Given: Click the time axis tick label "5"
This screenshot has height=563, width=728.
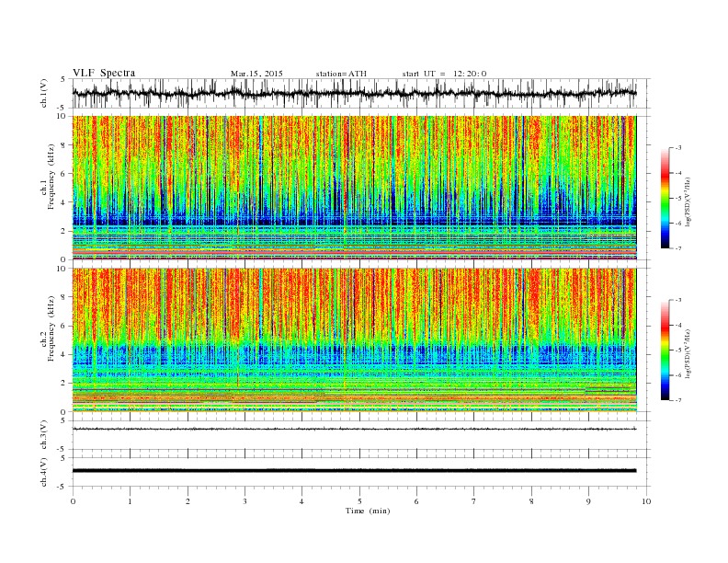Looking at the screenshot, I should (359, 501).
